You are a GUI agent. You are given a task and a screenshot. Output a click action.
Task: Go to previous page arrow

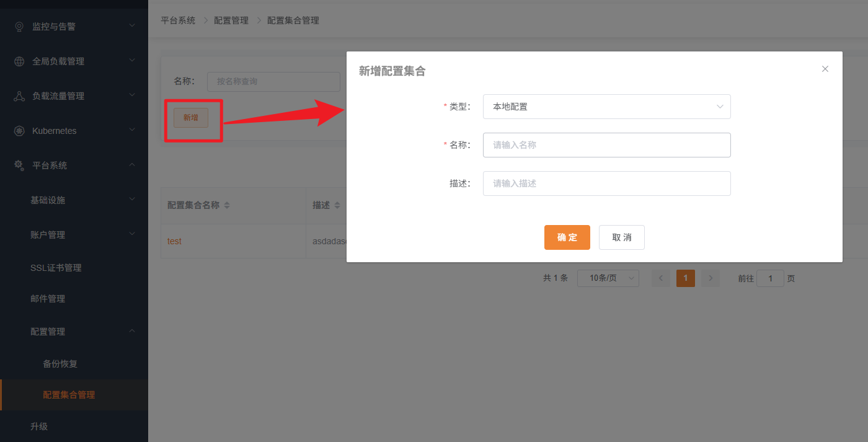661,278
